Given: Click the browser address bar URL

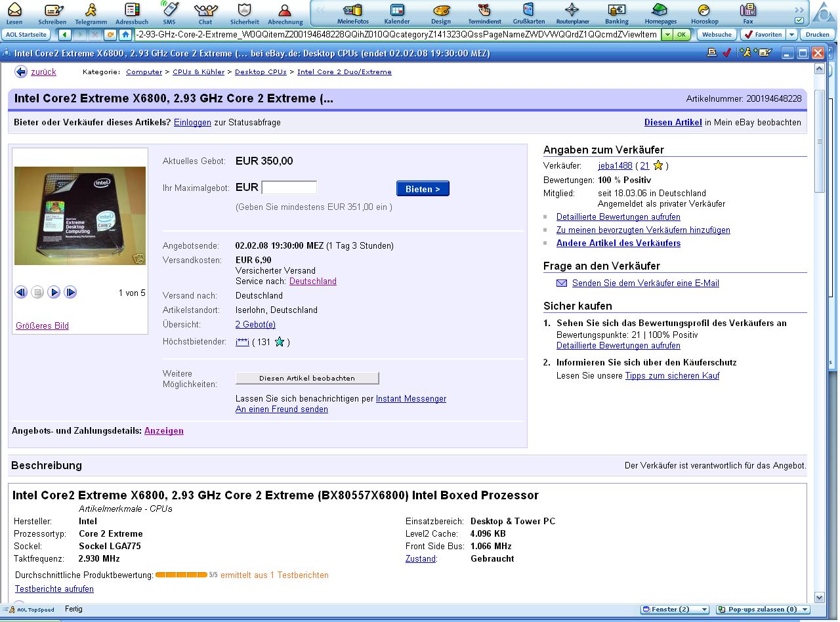Looking at the screenshot, I should (396, 35).
